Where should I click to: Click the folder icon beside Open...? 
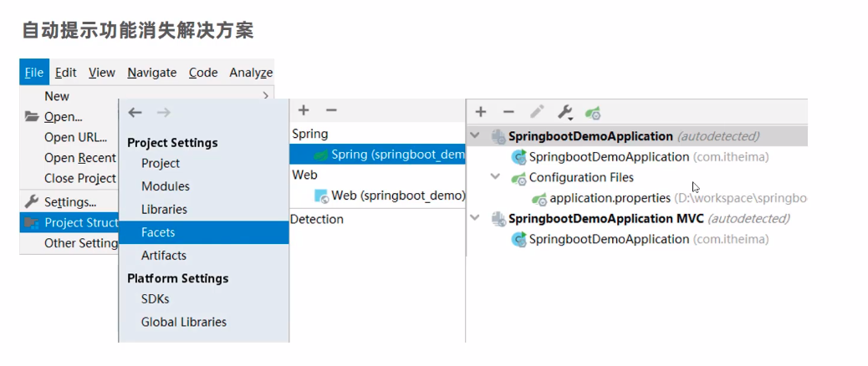pyautogui.click(x=32, y=117)
